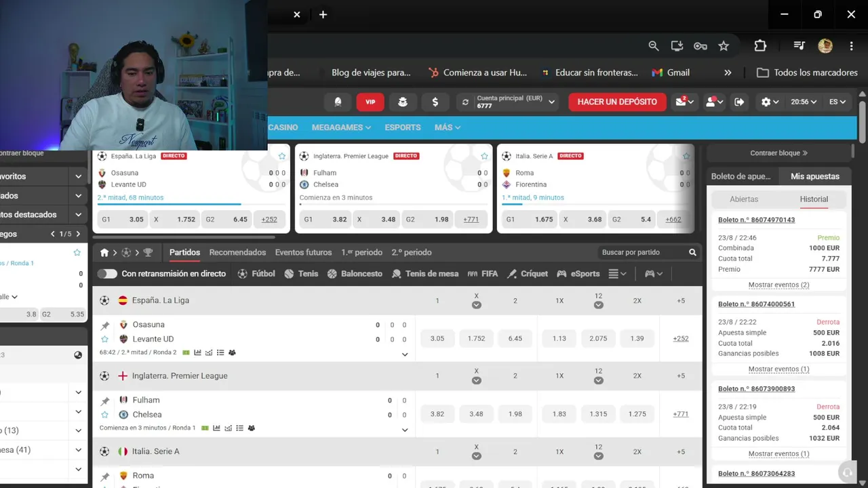868x488 pixels.
Task: Filter by Fútbol sport icon
Action: tap(256, 274)
